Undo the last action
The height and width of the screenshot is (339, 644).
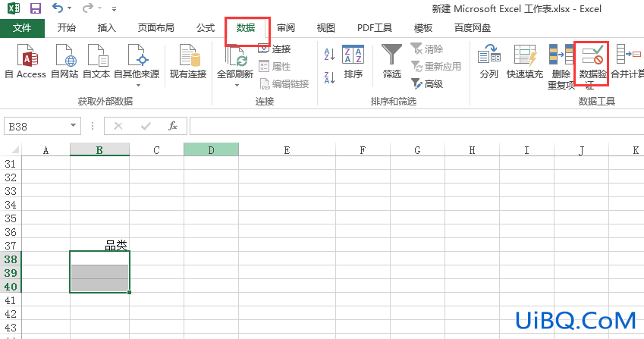click(58, 8)
